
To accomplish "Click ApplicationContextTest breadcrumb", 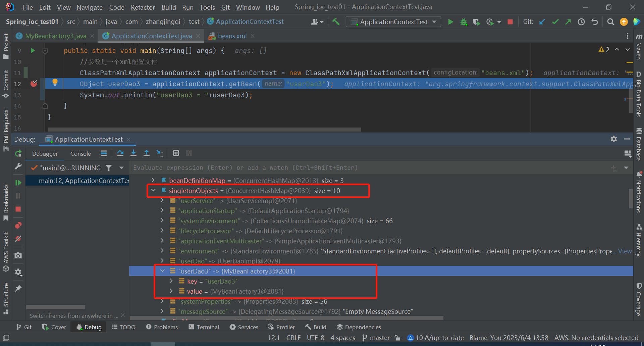I will 246,22.
